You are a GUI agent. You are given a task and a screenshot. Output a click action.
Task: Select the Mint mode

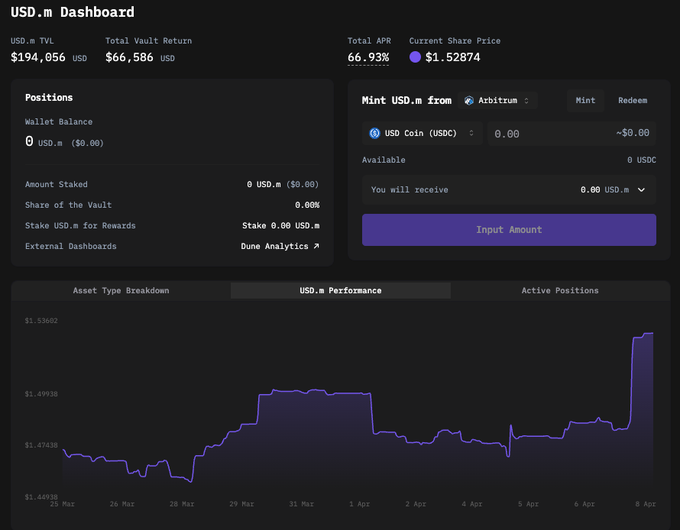point(585,101)
